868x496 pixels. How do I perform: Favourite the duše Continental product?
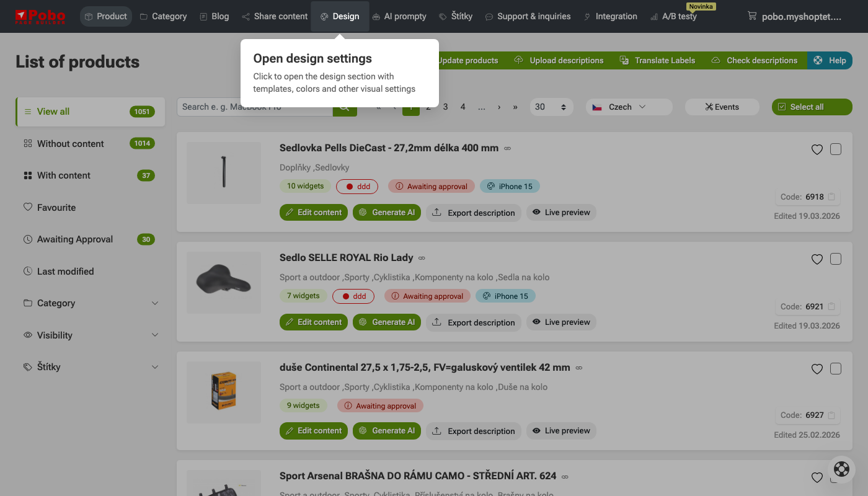817,369
